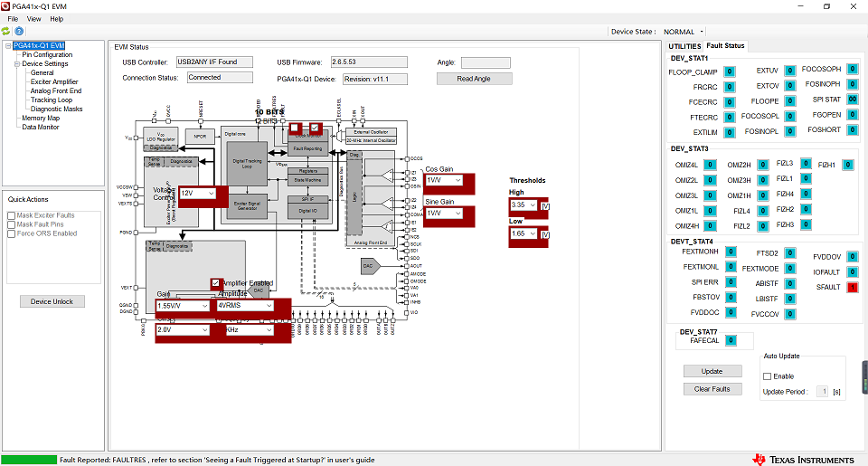Select the Fault Status tab
This screenshot has height=466, width=868.
pos(725,45)
